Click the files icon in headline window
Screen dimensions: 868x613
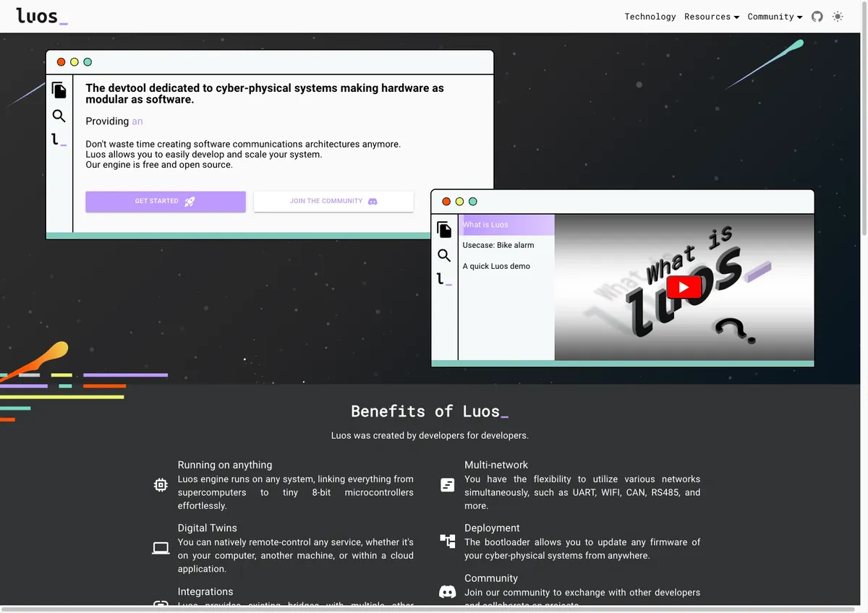59,90
